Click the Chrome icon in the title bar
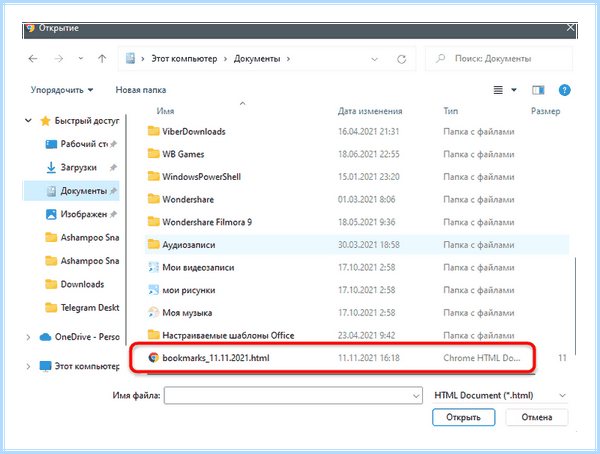The height and width of the screenshot is (454, 600). click(x=30, y=28)
